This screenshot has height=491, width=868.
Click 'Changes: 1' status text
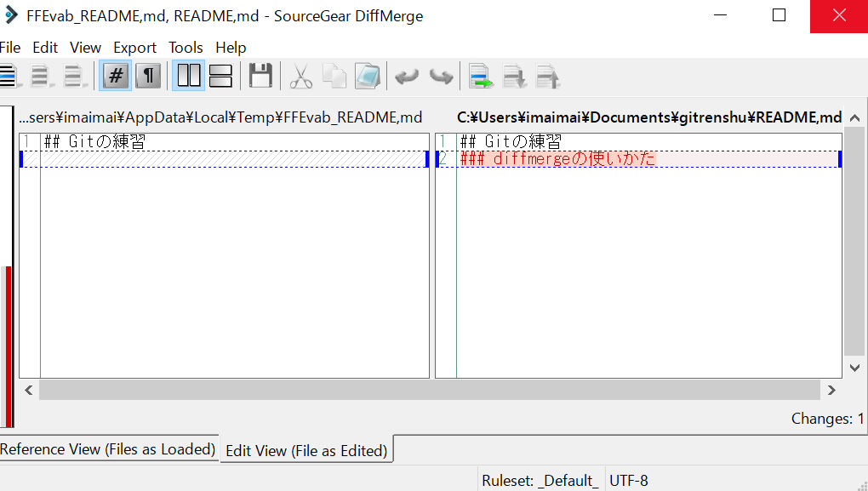click(828, 419)
